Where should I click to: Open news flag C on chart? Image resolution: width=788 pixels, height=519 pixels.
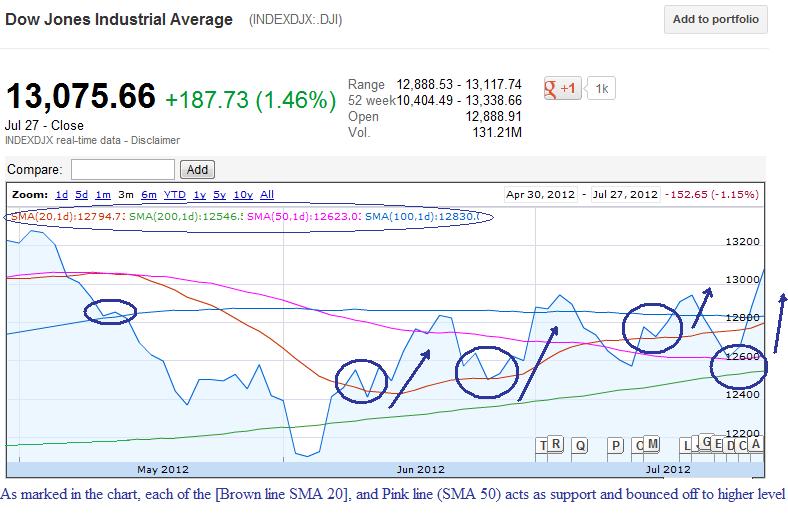743,446
